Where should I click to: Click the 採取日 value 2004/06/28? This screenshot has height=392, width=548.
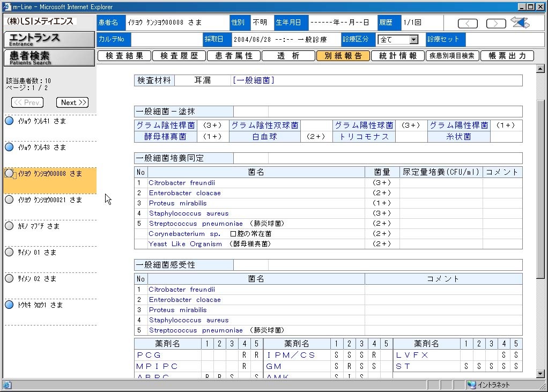[x=253, y=40]
